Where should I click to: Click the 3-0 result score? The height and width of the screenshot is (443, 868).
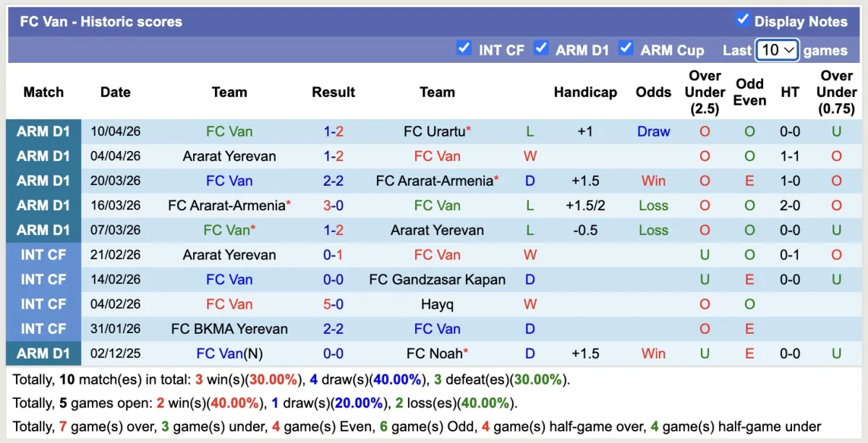tap(333, 205)
